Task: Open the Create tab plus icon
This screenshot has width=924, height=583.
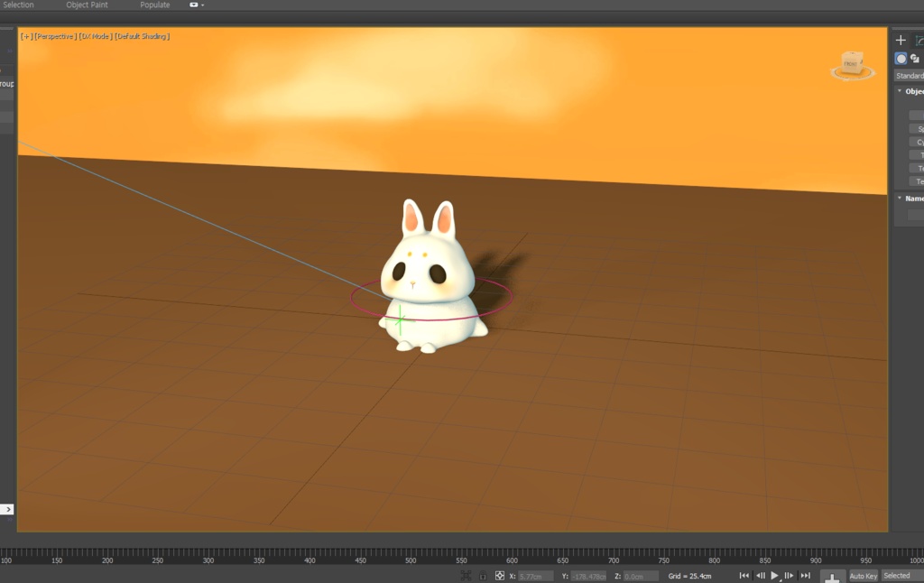Action: point(901,40)
